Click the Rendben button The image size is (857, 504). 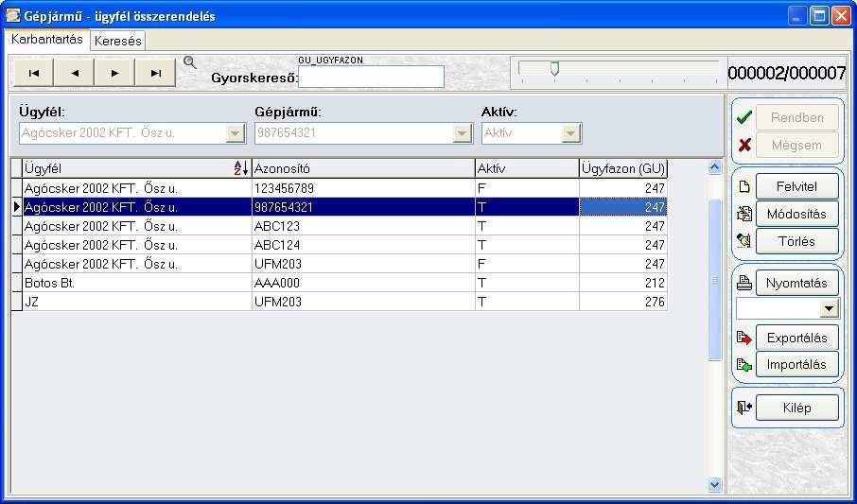coord(796,117)
